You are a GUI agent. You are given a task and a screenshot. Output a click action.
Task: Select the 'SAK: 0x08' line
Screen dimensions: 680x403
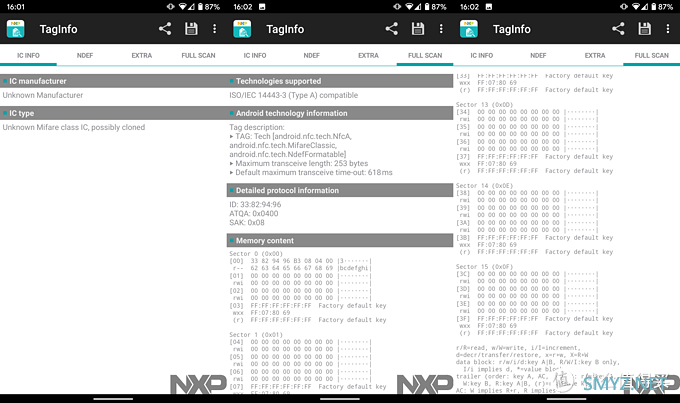(247, 223)
